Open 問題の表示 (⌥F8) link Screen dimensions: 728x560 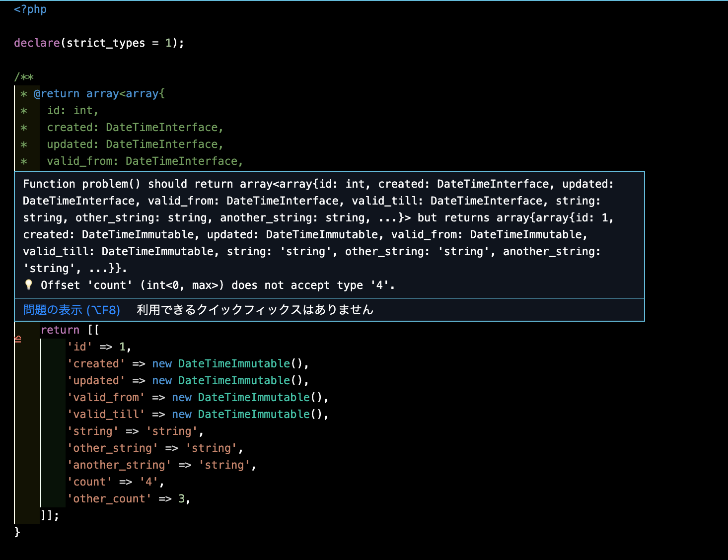[x=72, y=310]
